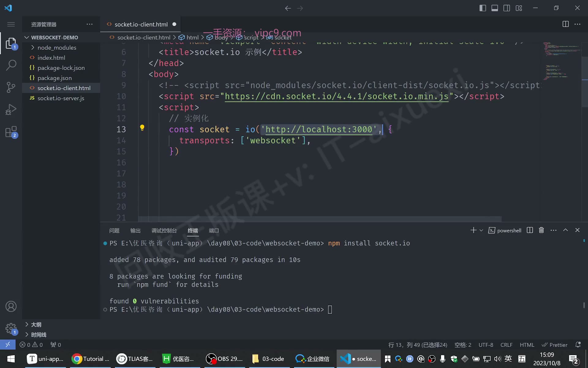Open the new terminal profile dropdown arrow

(x=481, y=230)
